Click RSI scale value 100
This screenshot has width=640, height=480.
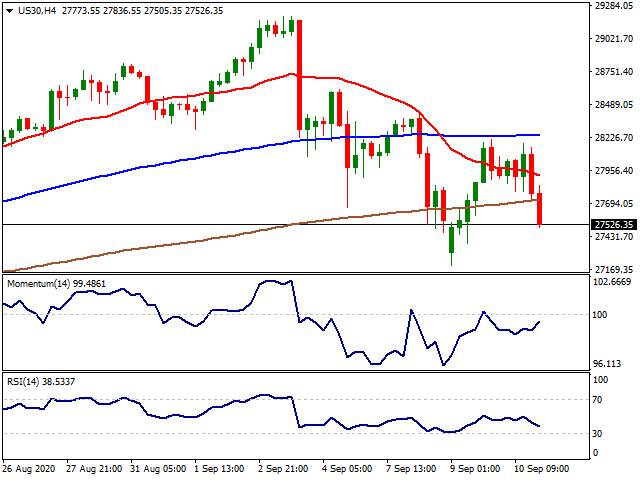coord(600,380)
